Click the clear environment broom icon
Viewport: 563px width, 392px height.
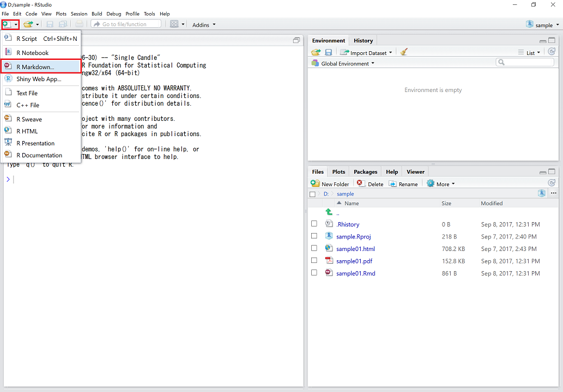click(x=404, y=52)
